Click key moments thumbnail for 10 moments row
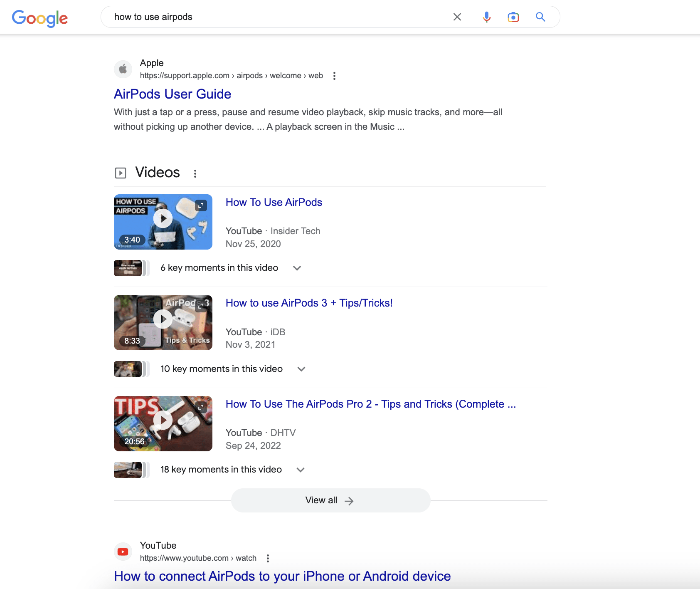700x589 pixels. pyautogui.click(x=131, y=369)
